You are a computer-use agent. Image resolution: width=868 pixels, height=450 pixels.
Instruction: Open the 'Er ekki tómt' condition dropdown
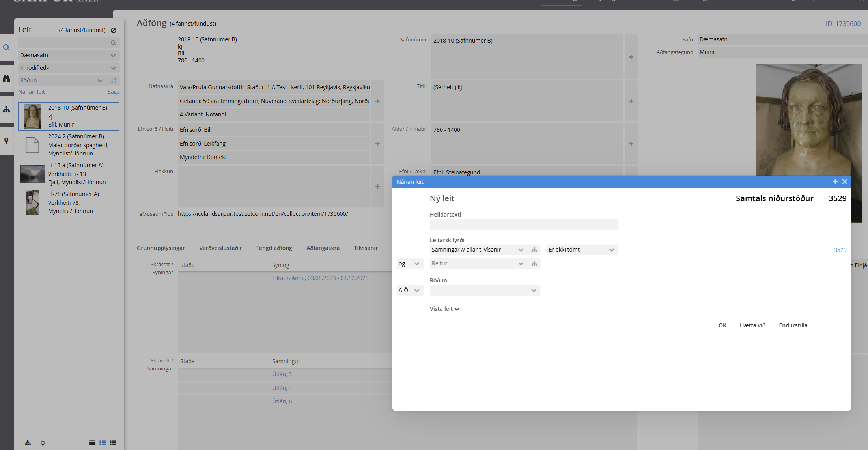point(582,250)
